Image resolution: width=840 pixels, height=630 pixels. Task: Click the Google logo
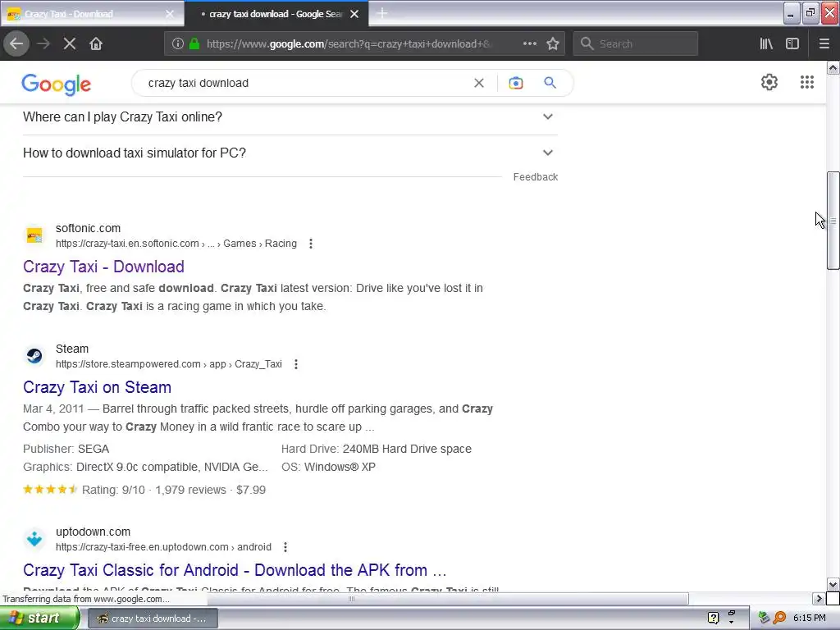(57, 84)
